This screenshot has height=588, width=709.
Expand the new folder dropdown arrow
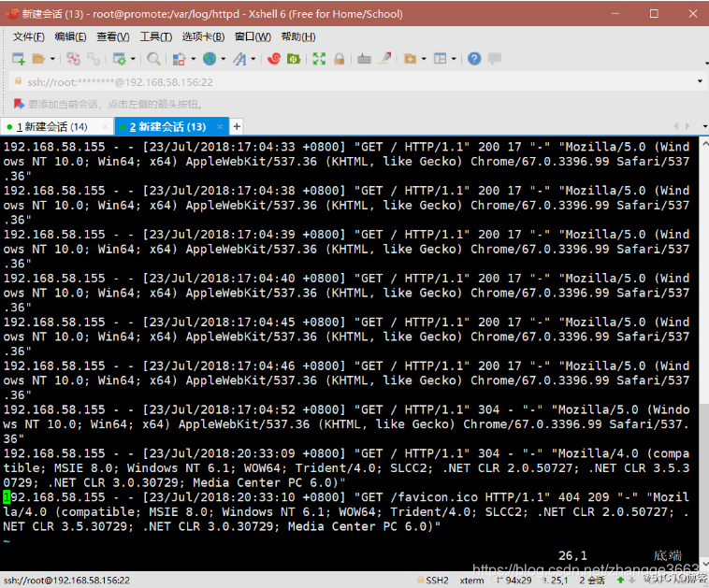coord(424,59)
